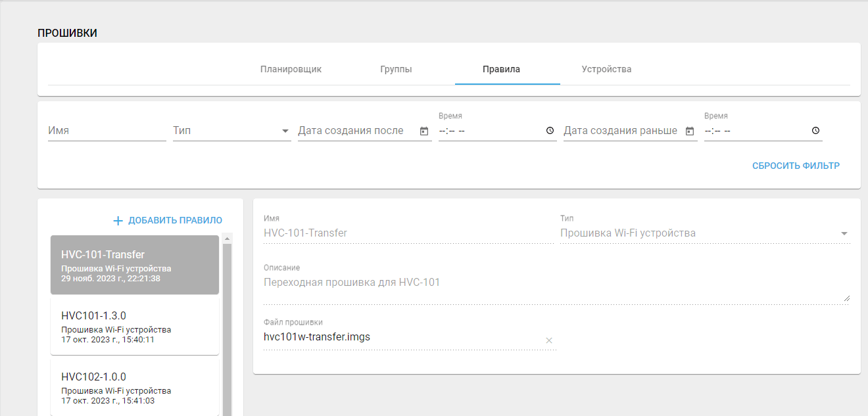
Task: Click the Описание text field
Action: pyautogui.click(x=552, y=283)
